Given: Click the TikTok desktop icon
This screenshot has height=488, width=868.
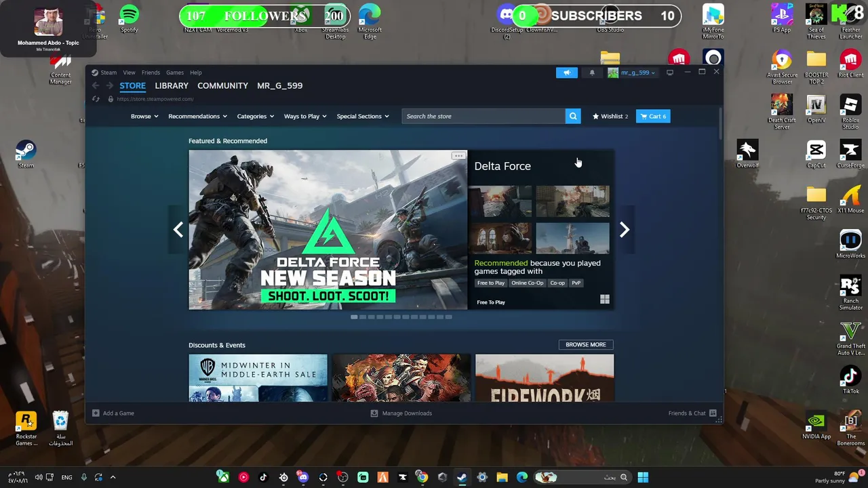Looking at the screenshot, I should (x=850, y=380).
